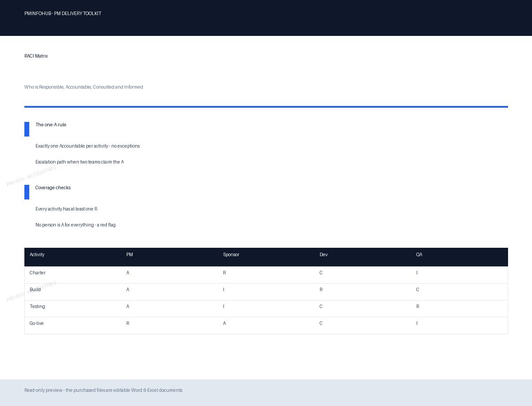
Task: Click the "R" under Dev in Build row
Action: point(321,290)
